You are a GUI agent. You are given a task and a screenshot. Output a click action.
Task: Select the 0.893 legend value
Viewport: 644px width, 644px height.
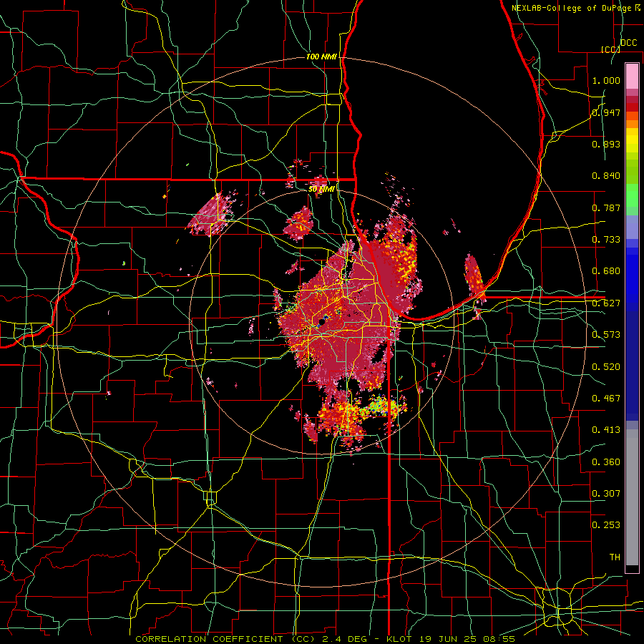[606, 144]
